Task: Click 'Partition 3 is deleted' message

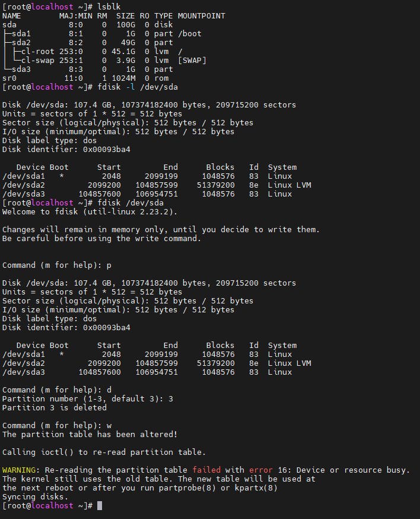Action: coord(54,407)
